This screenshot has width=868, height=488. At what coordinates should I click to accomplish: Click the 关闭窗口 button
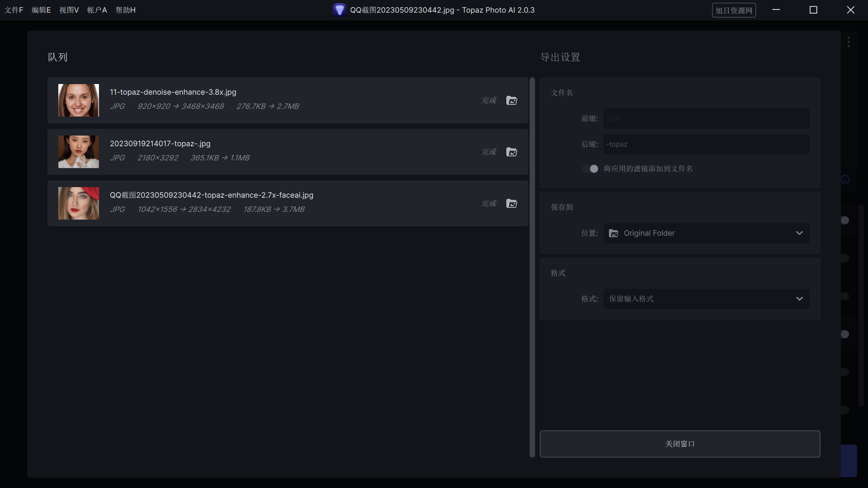(680, 444)
